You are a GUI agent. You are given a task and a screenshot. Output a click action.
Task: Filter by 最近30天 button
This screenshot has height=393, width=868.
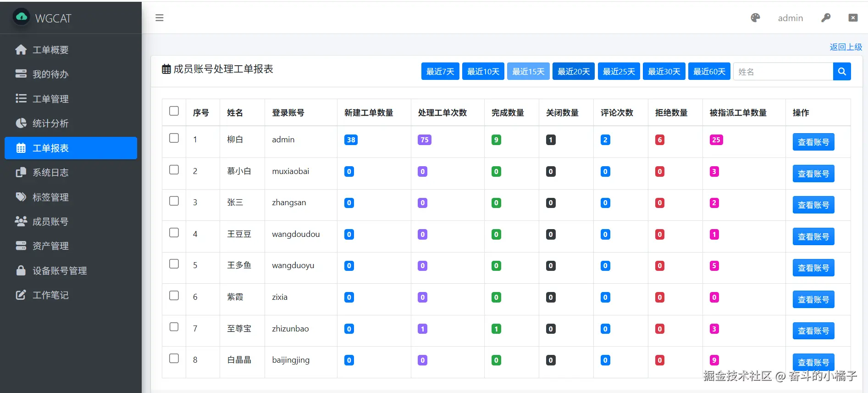click(664, 71)
